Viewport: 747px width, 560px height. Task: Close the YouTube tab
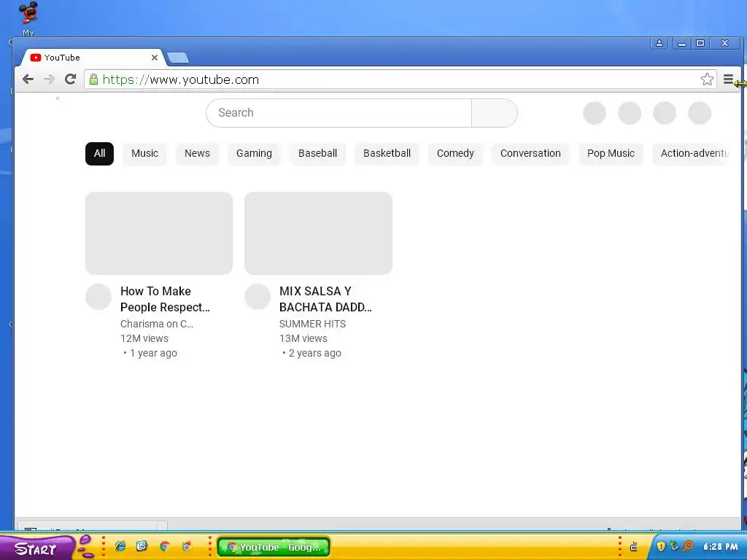[155, 58]
